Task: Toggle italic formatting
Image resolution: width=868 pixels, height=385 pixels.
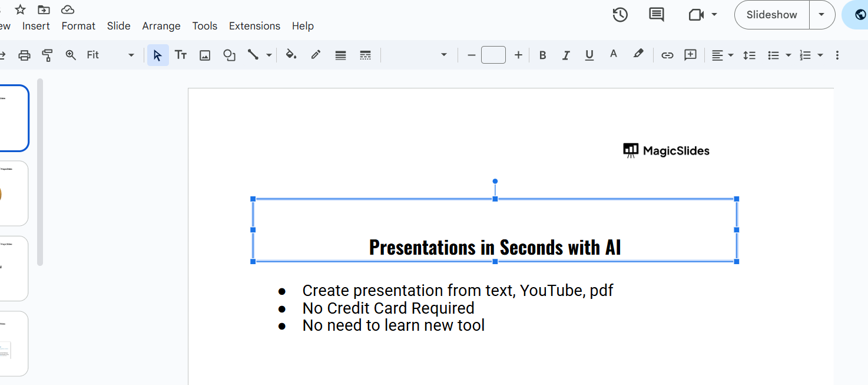Action: pos(566,55)
